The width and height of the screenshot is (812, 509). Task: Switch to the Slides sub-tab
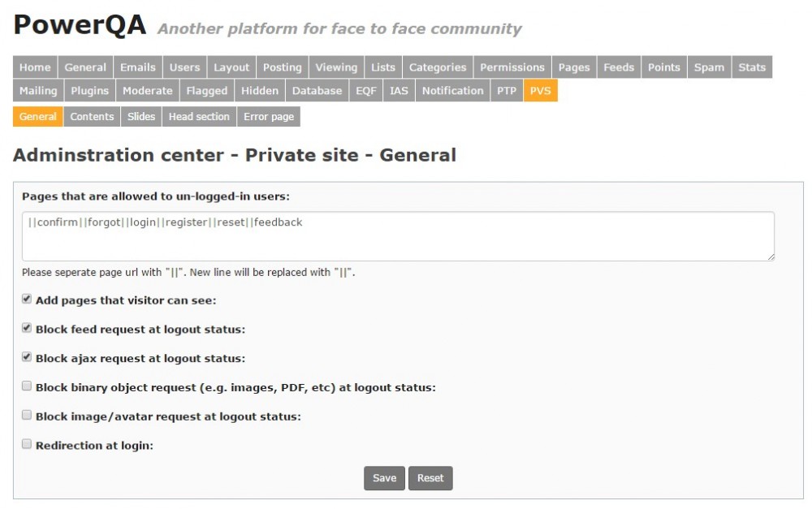click(x=141, y=117)
